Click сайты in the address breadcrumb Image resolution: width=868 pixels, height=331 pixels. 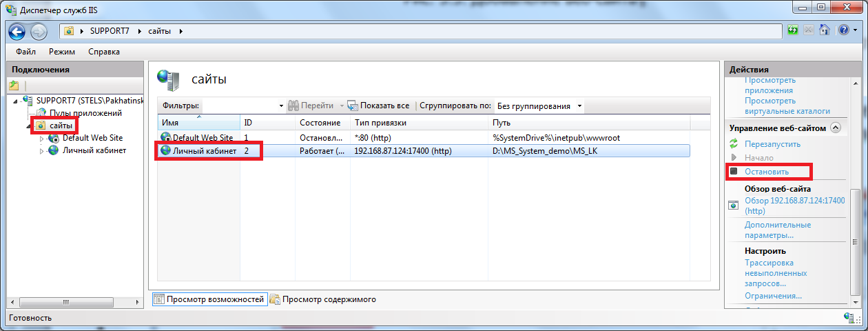pos(159,31)
